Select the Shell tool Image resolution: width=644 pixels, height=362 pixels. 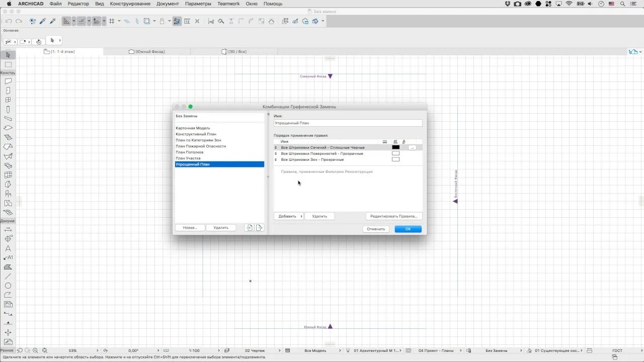click(8, 156)
